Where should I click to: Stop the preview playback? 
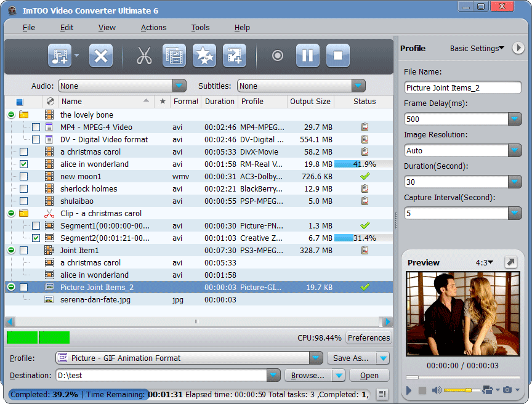click(422, 390)
